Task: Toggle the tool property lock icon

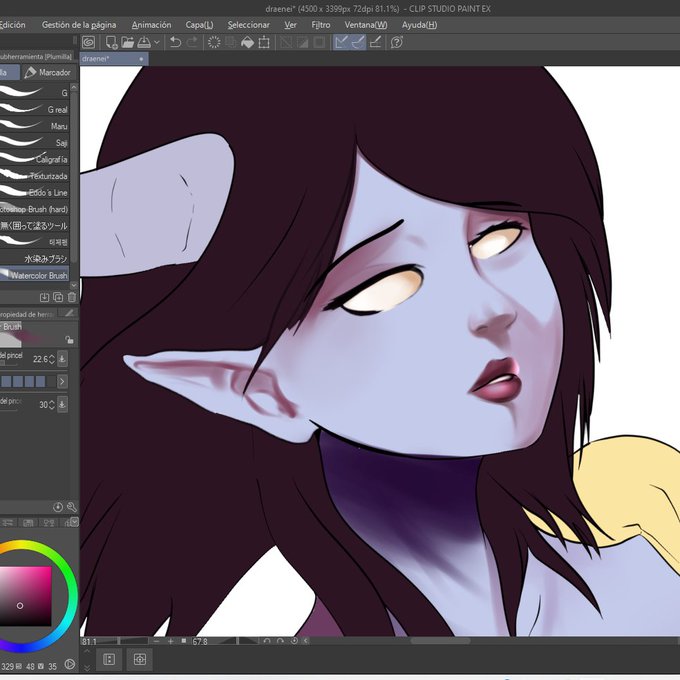Action: (69, 339)
